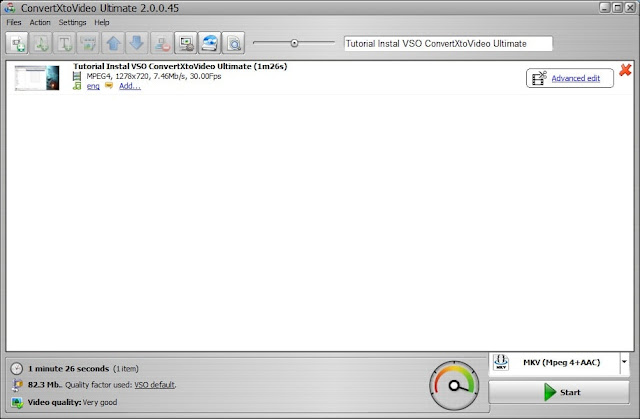Image resolution: width=640 pixels, height=419 pixels.
Task: Click the yellow subtitle bubble icon
Action: [x=109, y=86]
